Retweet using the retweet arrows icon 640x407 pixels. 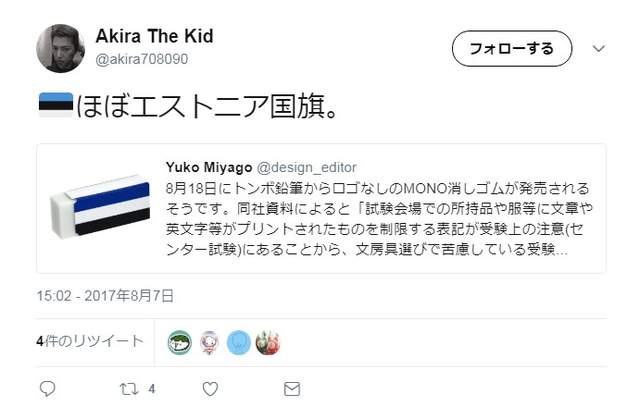tap(128, 388)
